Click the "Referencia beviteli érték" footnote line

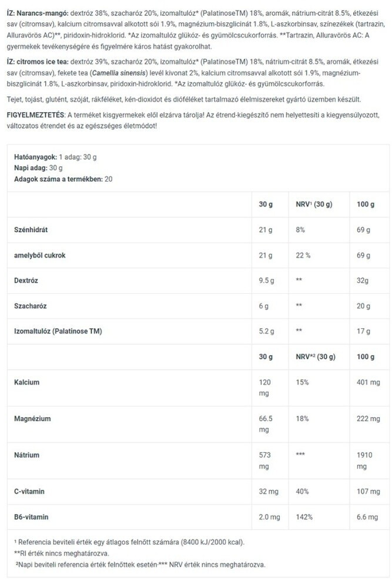(125, 542)
